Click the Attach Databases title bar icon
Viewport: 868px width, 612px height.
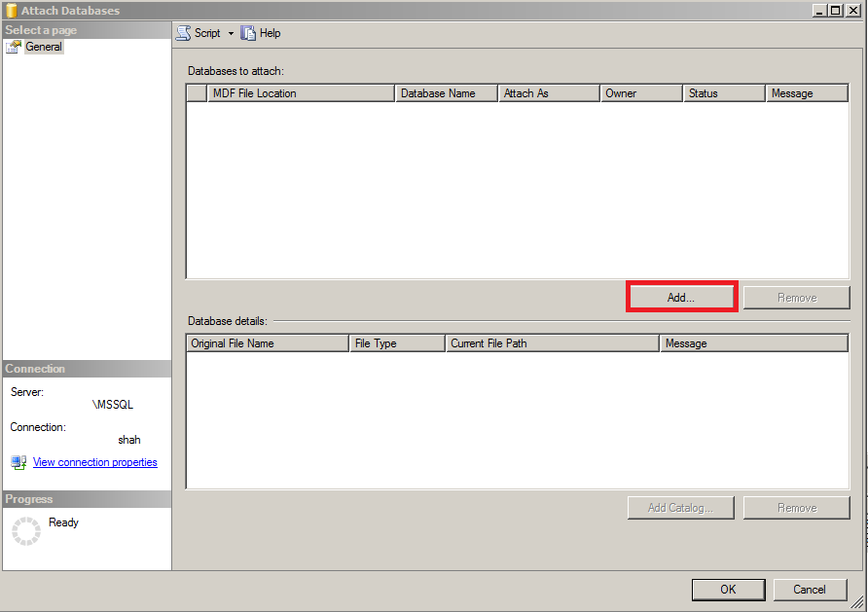(x=10, y=10)
